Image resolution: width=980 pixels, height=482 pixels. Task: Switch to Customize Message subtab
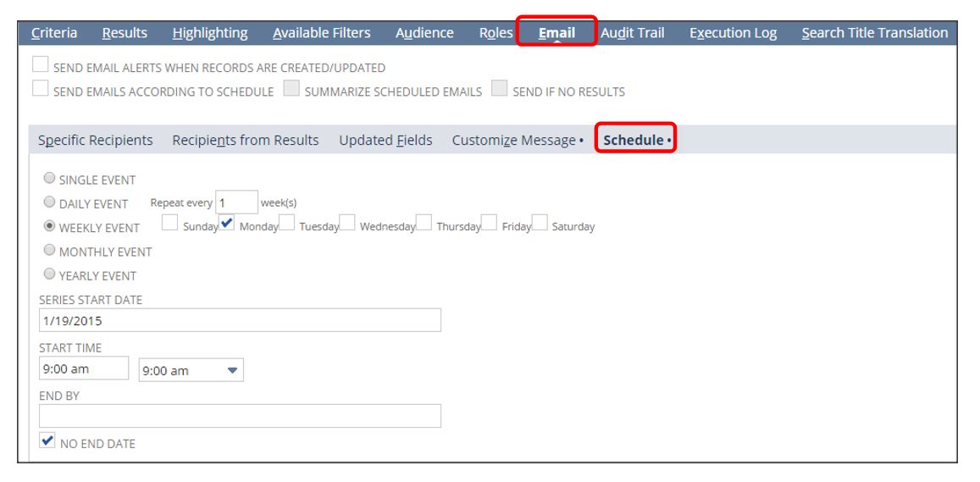(513, 140)
